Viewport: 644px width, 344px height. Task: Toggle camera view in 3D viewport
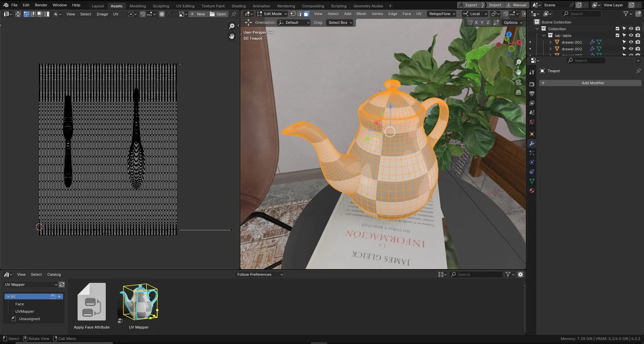click(518, 82)
